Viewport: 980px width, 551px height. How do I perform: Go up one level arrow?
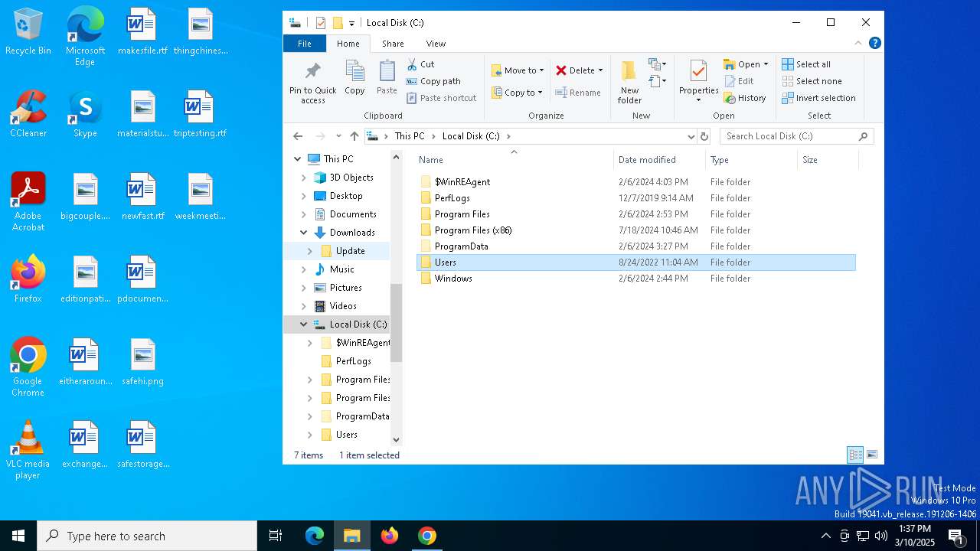[354, 136]
